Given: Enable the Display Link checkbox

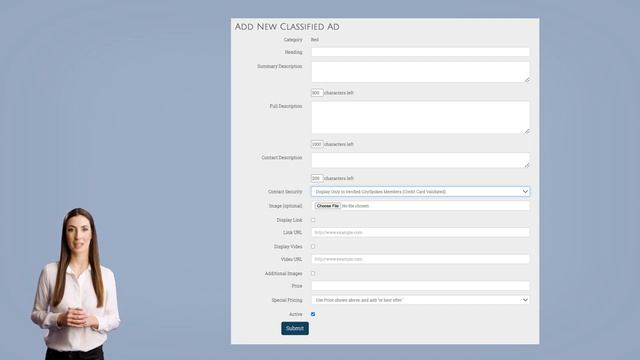Looking at the screenshot, I should point(313,220).
